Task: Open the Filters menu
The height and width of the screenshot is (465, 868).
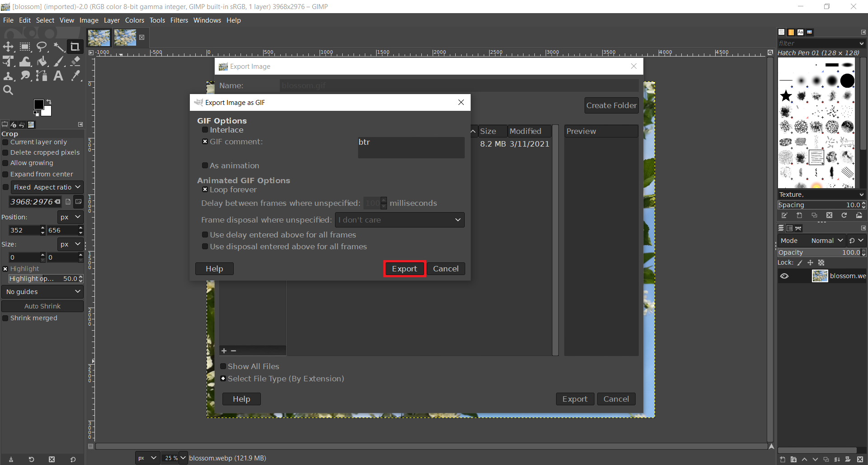Action: [x=179, y=20]
